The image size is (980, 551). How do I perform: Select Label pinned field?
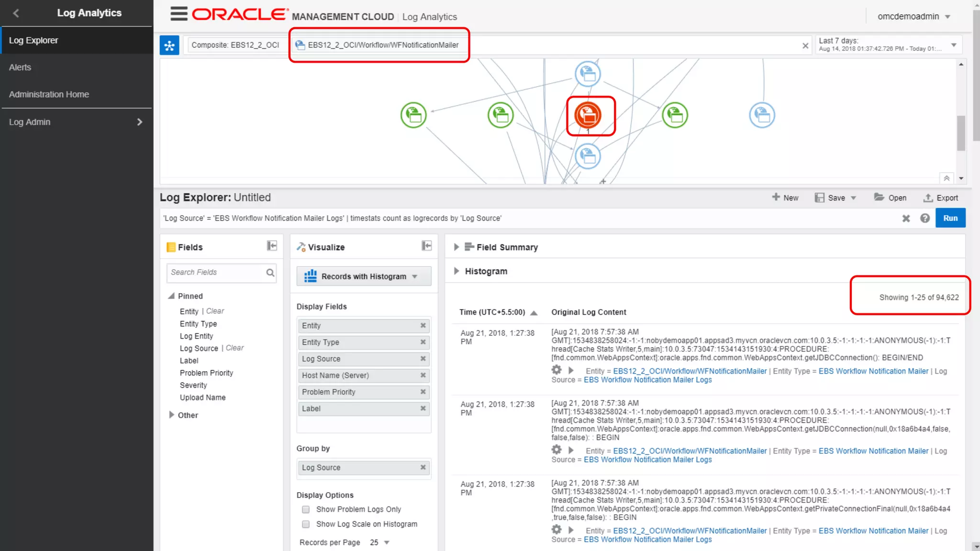click(x=189, y=361)
